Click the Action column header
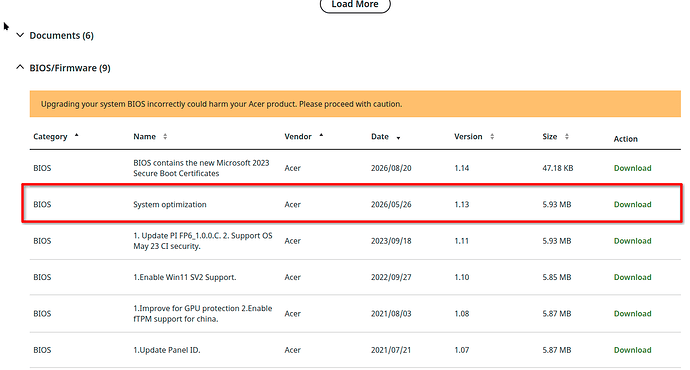 tap(625, 139)
